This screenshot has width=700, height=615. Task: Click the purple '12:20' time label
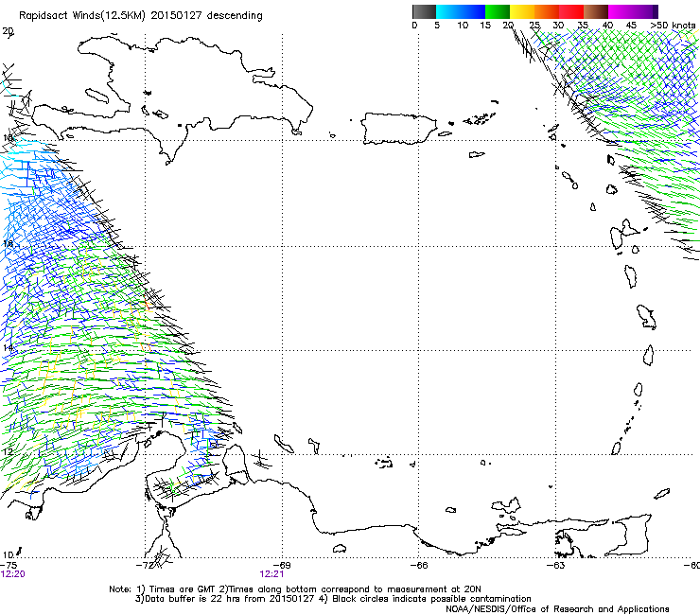[13, 574]
